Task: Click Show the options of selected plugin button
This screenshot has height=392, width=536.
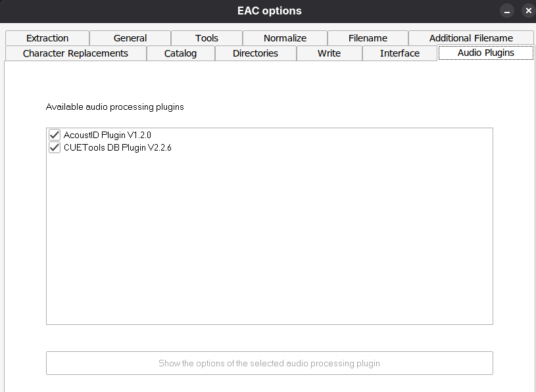Action: (x=269, y=363)
